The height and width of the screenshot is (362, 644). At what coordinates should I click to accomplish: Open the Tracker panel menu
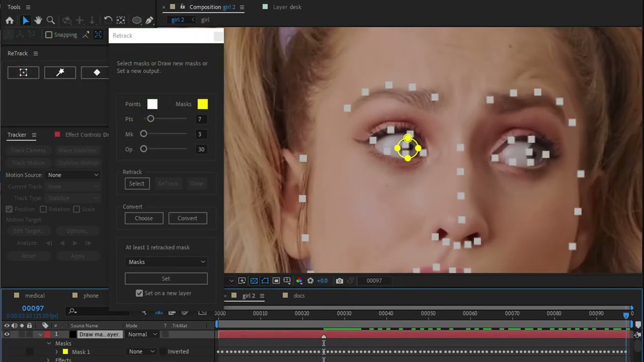pyautogui.click(x=34, y=135)
